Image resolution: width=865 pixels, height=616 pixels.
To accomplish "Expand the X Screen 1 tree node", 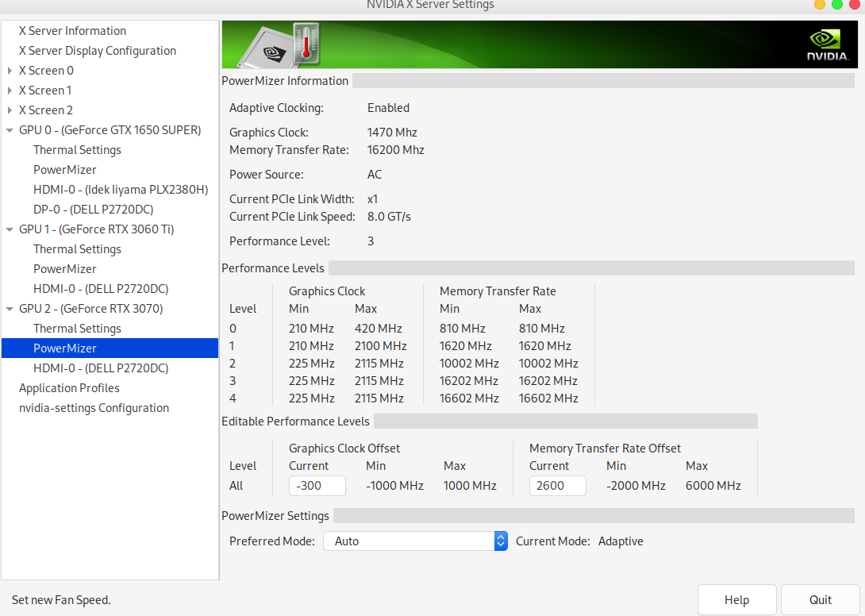I will pos(10,90).
